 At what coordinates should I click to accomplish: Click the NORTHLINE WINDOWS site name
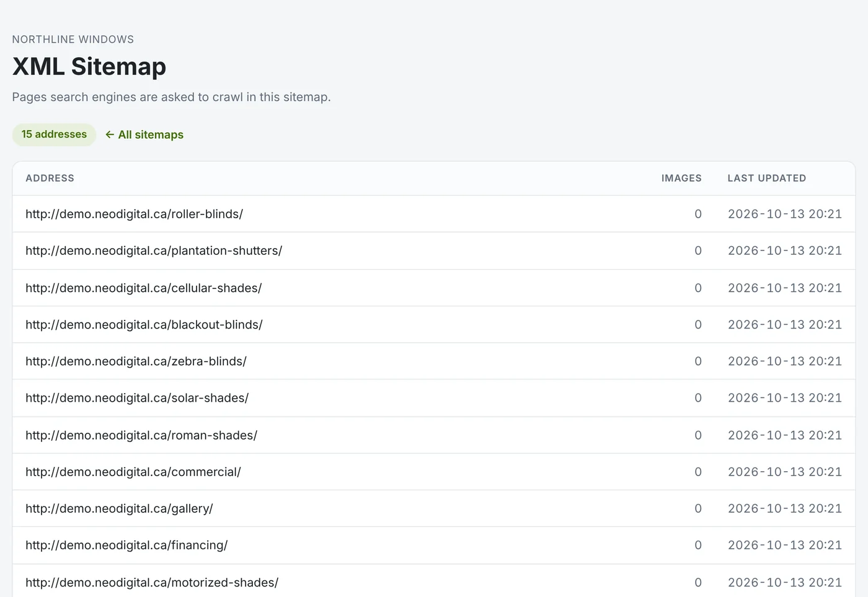click(73, 39)
